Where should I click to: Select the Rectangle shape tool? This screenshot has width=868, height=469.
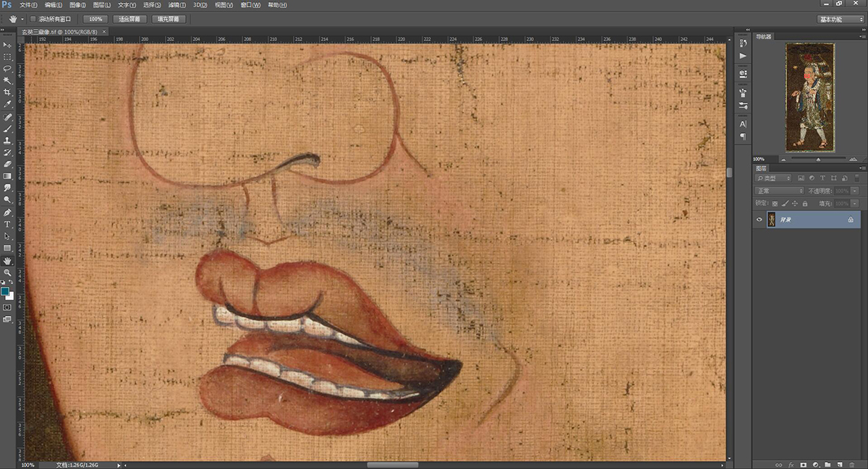[7, 248]
